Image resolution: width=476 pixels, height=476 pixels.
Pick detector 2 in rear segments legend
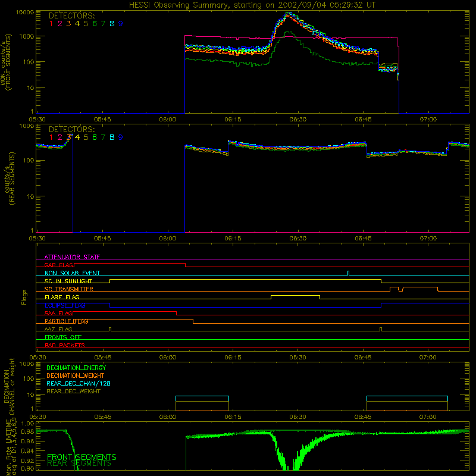[60, 137]
